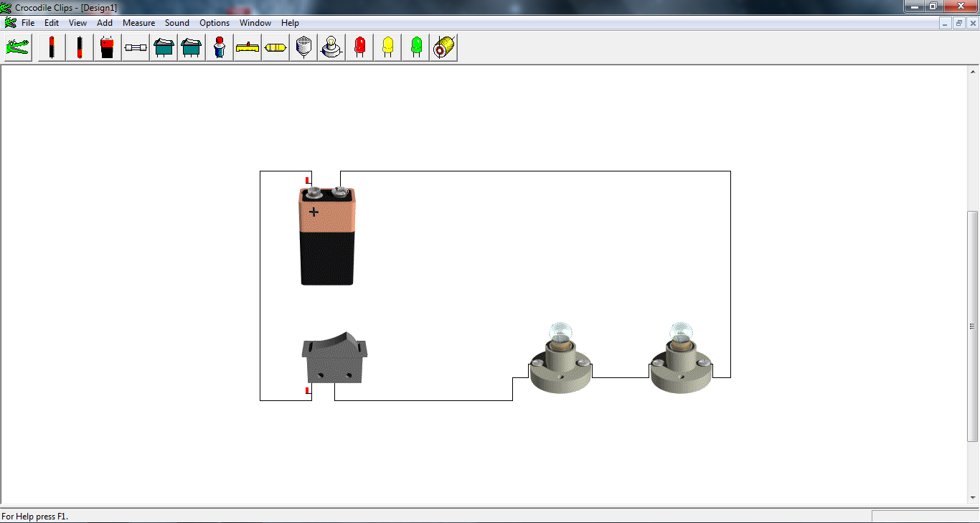980x523 pixels.
Task: Select the fuse component icon
Action: [136, 47]
